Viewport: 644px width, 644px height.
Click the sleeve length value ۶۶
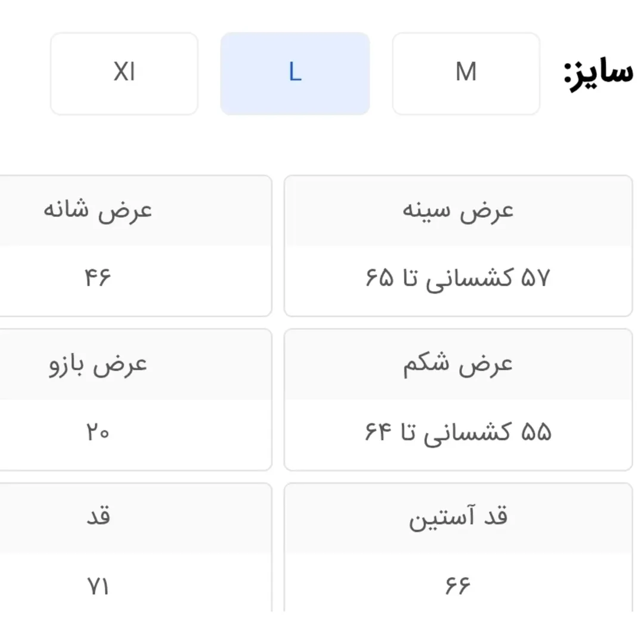458,586
